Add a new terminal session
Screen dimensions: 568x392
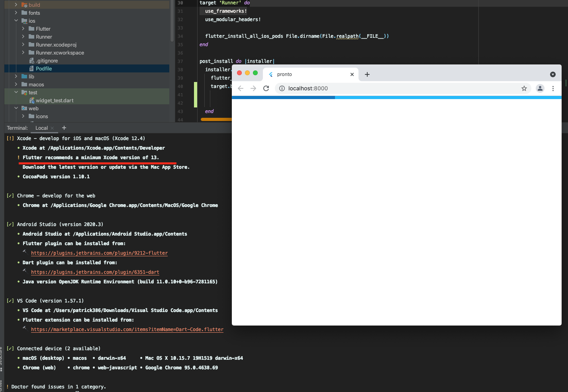tap(64, 128)
